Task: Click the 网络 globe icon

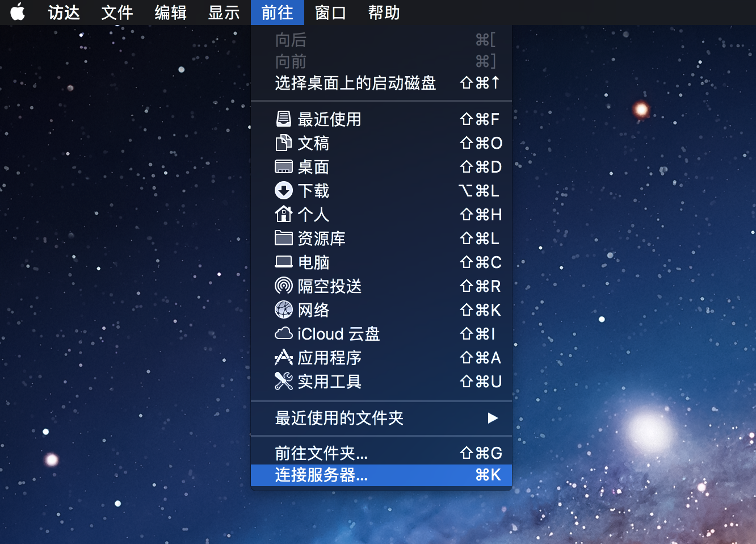Action: pos(283,309)
